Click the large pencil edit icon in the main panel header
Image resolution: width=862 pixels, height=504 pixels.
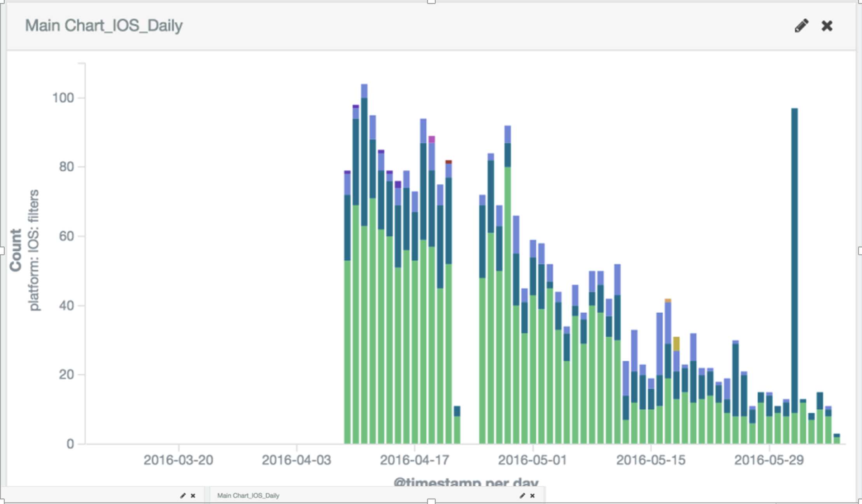click(x=801, y=26)
